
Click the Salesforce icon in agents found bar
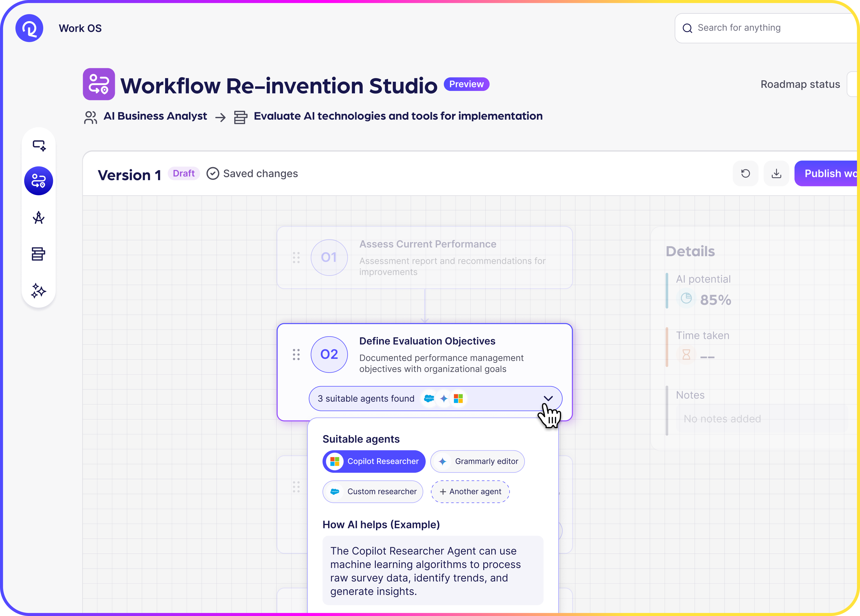click(x=429, y=398)
